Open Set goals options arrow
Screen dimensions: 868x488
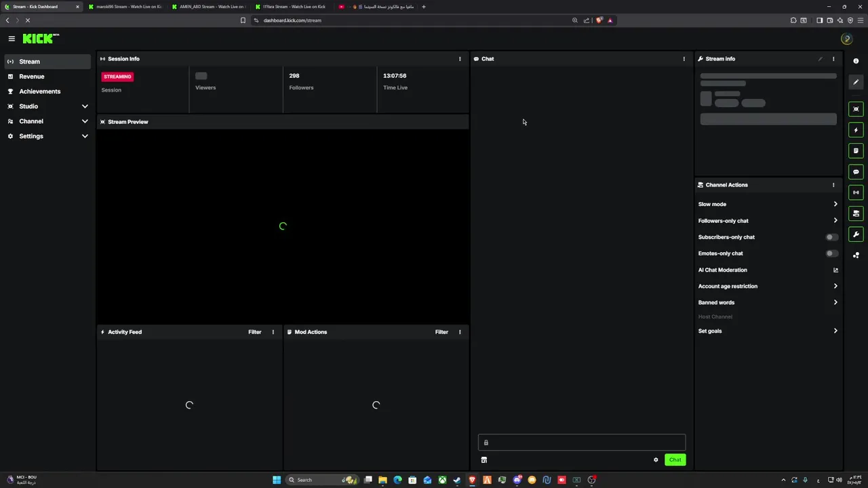click(x=835, y=331)
